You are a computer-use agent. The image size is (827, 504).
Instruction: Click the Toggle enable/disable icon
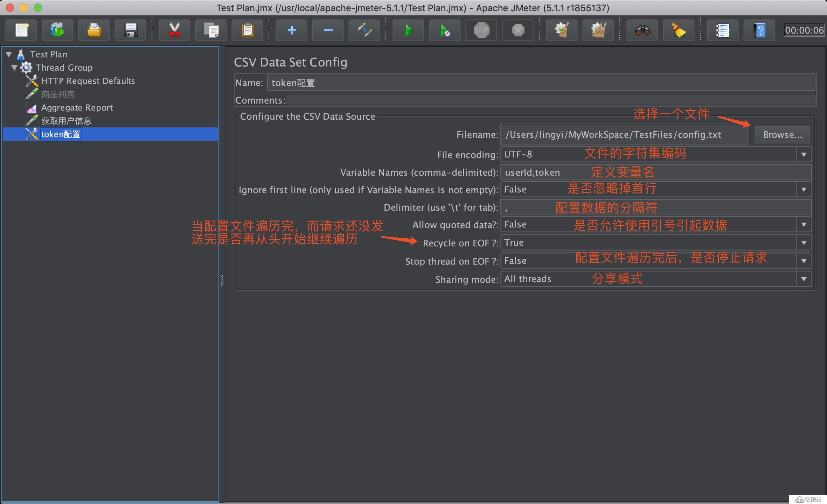click(364, 30)
